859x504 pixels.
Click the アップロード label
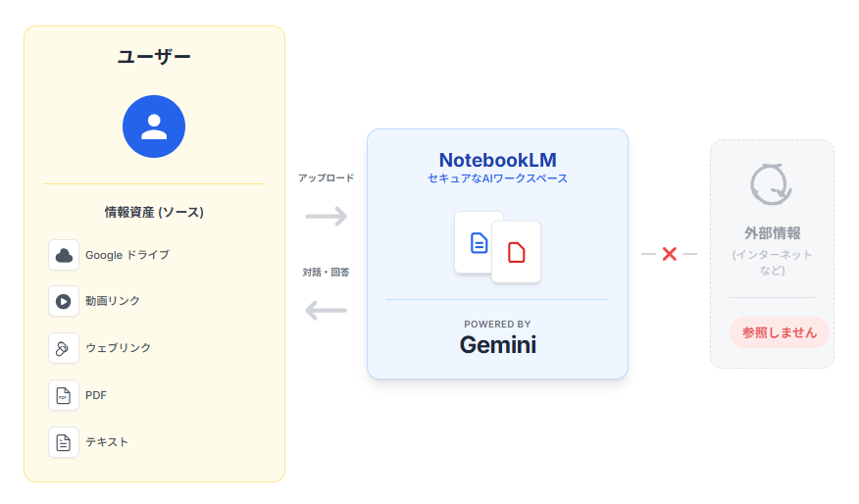[x=326, y=178]
